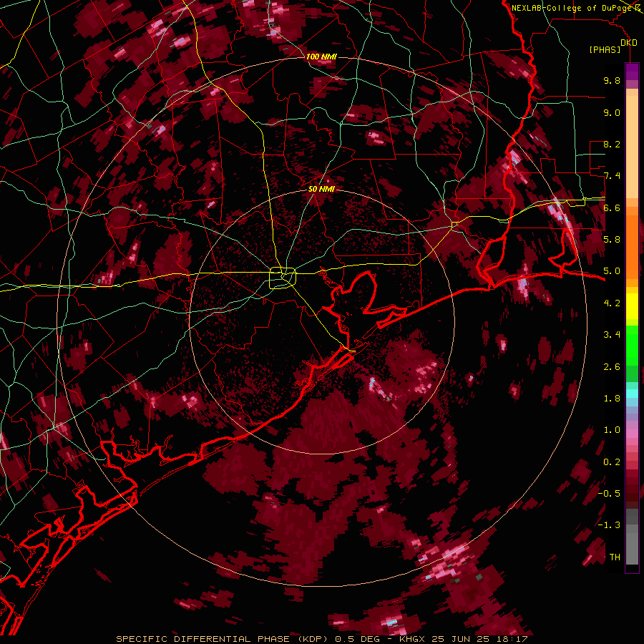Image resolution: width=644 pixels, height=644 pixels.
Task: Click the 6.6 legend value
Action: coord(612,208)
